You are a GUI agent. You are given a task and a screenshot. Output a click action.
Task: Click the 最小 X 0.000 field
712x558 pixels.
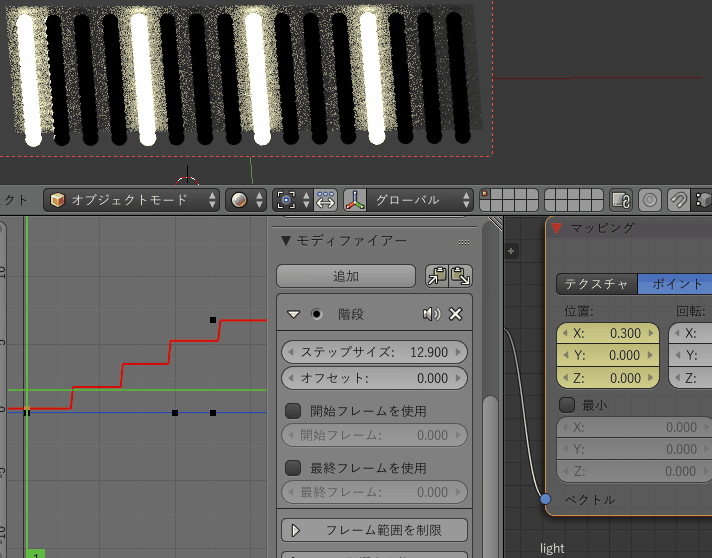click(x=634, y=427)
